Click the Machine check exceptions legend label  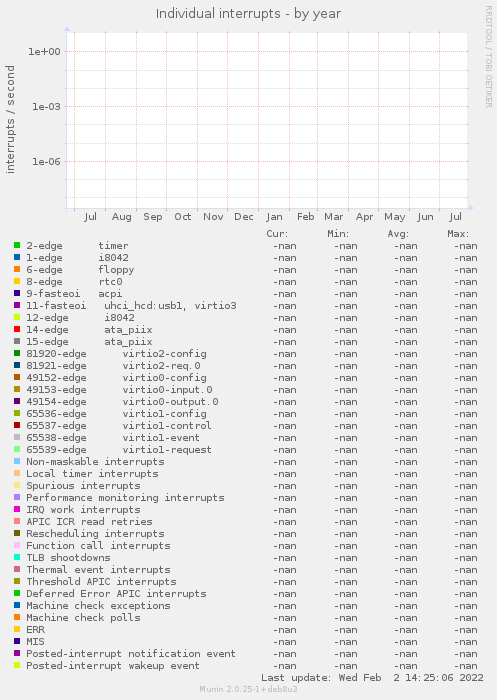click(98, 605)
